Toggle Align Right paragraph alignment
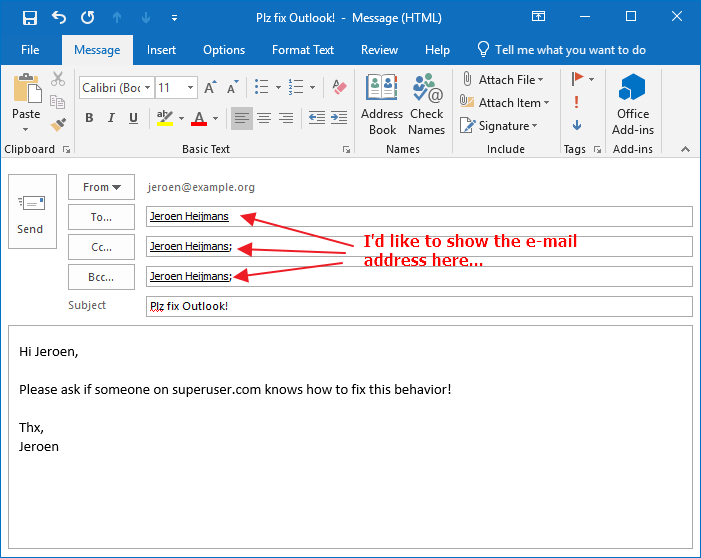Viewport: 701px width, 558px height. [286, 118]
